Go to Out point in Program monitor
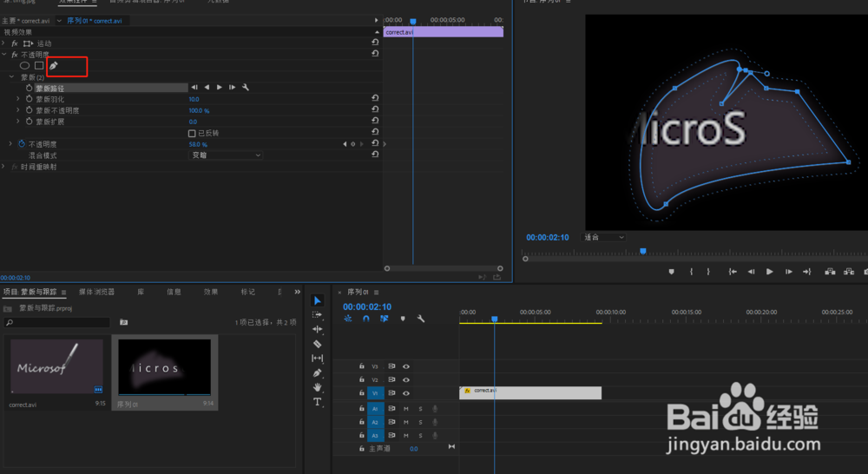 point(807,272)
